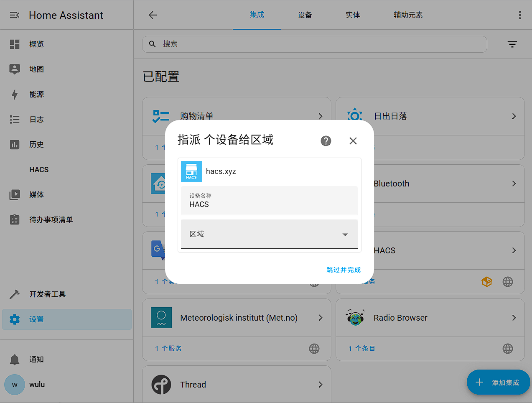The height and width of the screenshot is (403, 532).
Task: Click the Thread logo icon
Action: (x=161, y=385)
